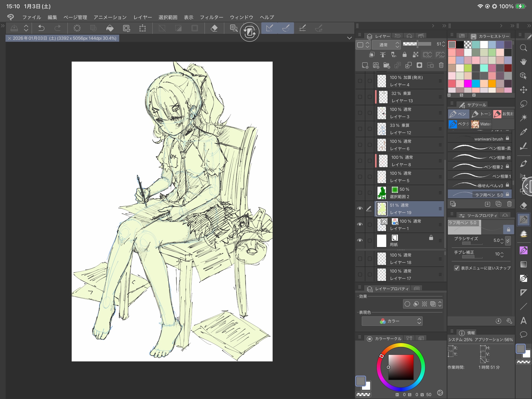Image resolution: width=532 pixels, height=399 pixels.
Task: Open the フィルター menu
Action: click(211, 17)
